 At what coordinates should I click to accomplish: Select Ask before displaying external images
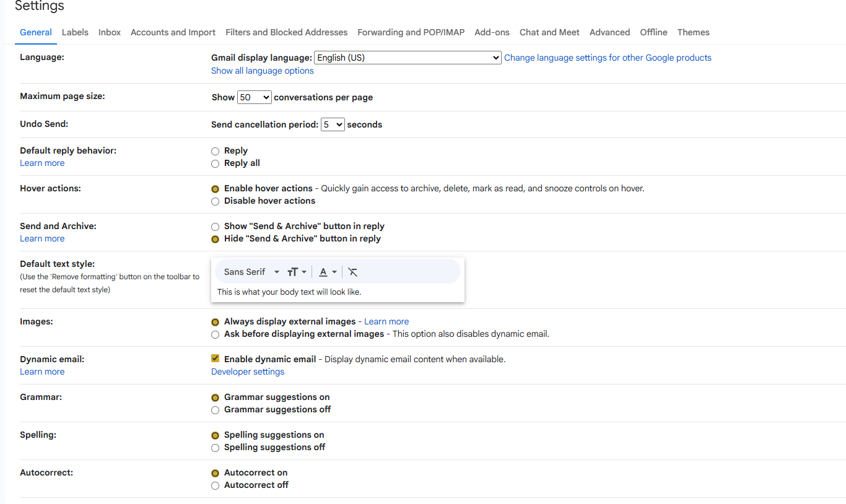215,334
